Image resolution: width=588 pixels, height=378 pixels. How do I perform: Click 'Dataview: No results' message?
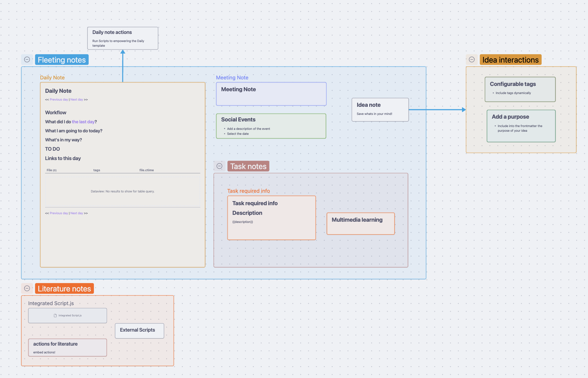click(x=123, y=191)
